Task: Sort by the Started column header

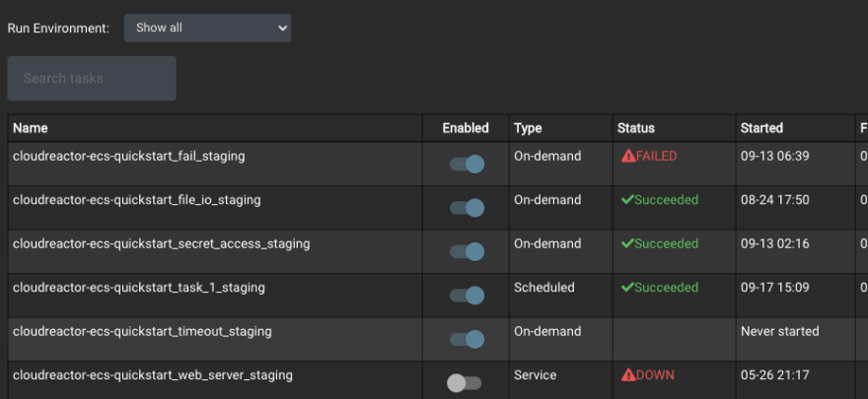Action: pyautogui.click(x=761, y=128)
